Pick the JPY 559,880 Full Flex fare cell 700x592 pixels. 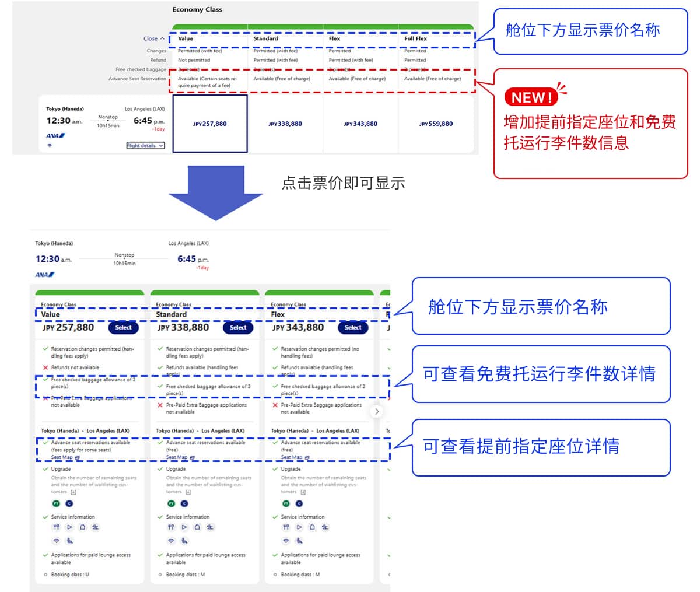[436, 124]
